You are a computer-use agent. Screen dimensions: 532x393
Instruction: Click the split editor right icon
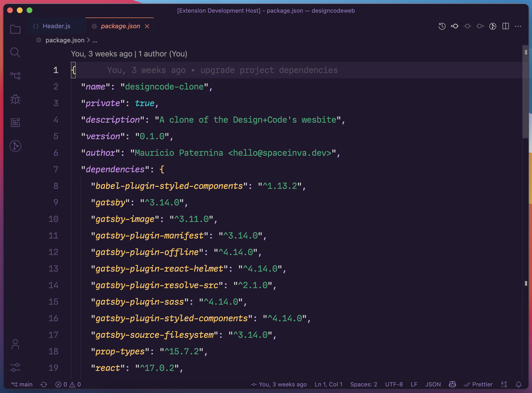tap(505, 26)
